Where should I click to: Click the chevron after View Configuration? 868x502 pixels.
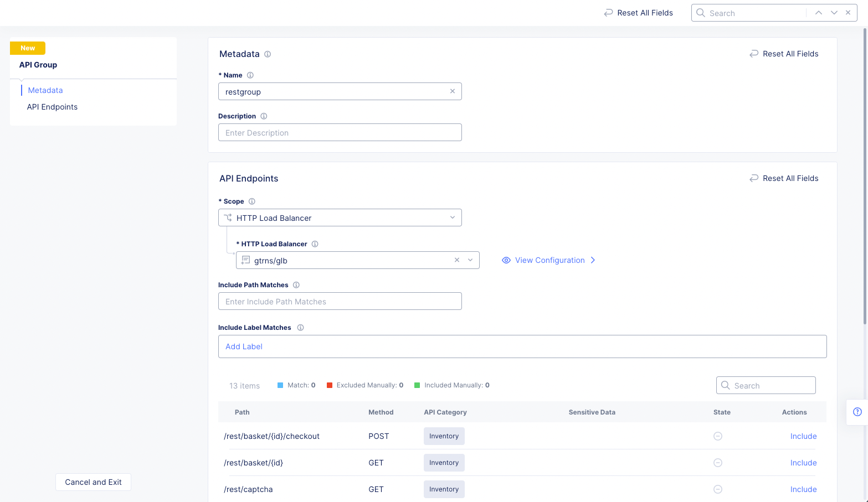pos(593,260)
